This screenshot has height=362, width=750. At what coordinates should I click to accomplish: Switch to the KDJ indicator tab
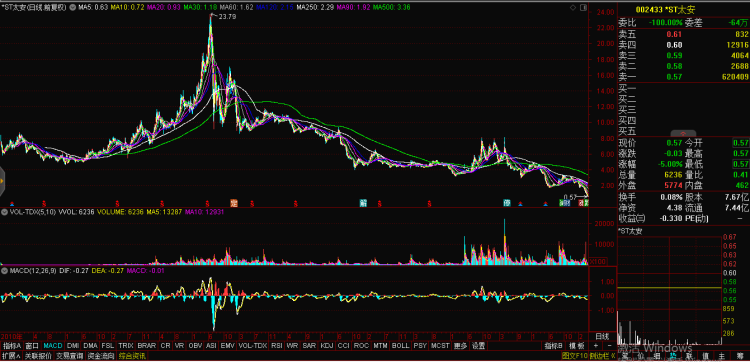[x=327, y=345]
